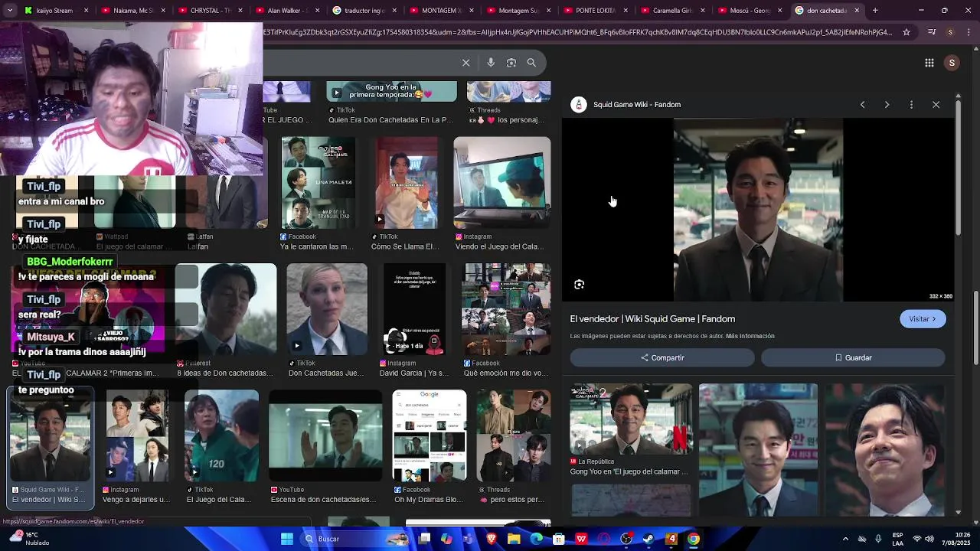
Task: Switch to the Alan Walker tab
Action: pos(287,11)
